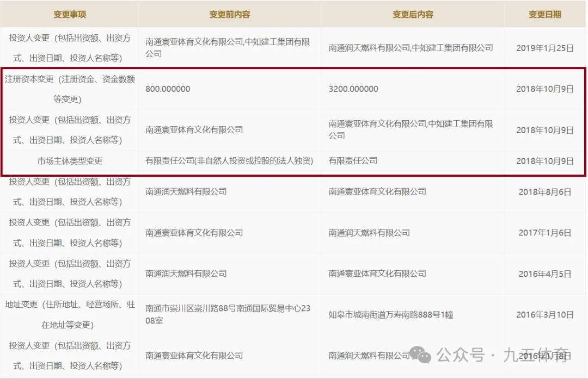Click "南通寰亚体育文化有限公司" in the 2017年1月6日 row
Viewport: 588px width, 379px height.
(194, 233)
